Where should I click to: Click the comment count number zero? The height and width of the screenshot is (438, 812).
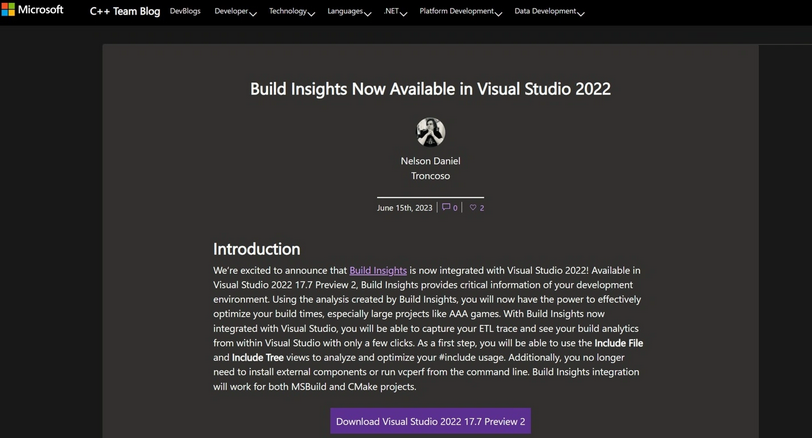tap(455, 208)
